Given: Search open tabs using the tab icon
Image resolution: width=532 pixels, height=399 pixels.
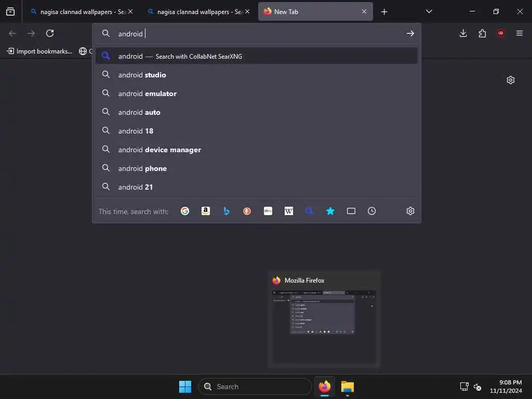Looking at the screenshot, I should 351,211.
